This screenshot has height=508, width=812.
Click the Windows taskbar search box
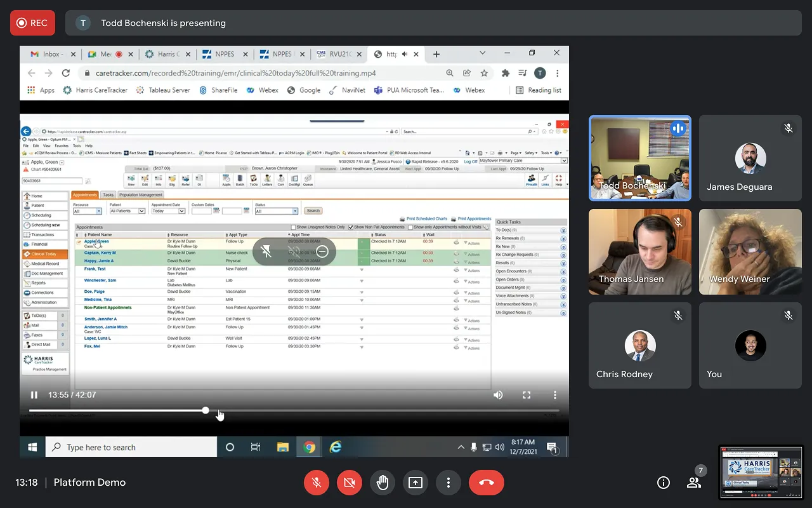tap(131, 447)
